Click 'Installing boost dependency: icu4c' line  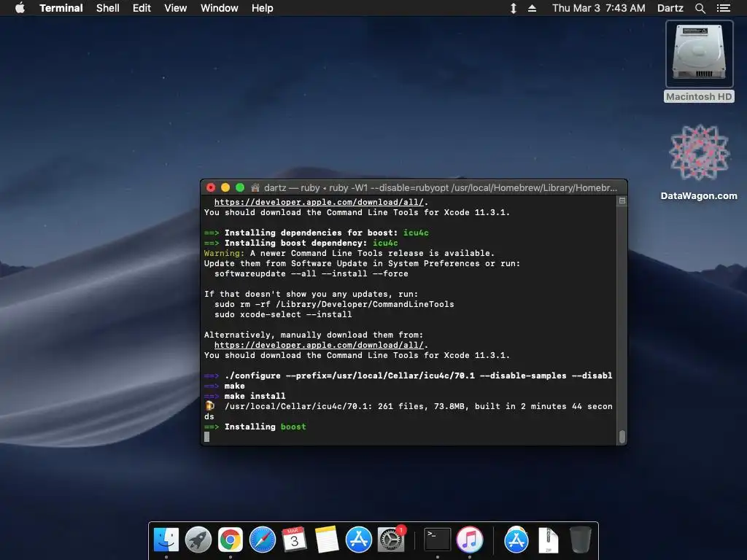coord(301,243)
